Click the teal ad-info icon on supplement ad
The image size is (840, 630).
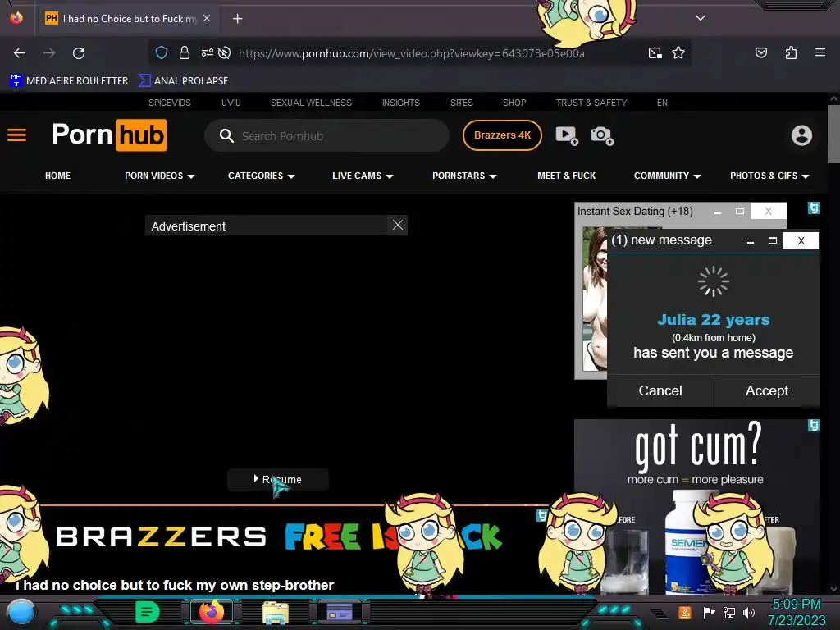[x=813, y=426]
